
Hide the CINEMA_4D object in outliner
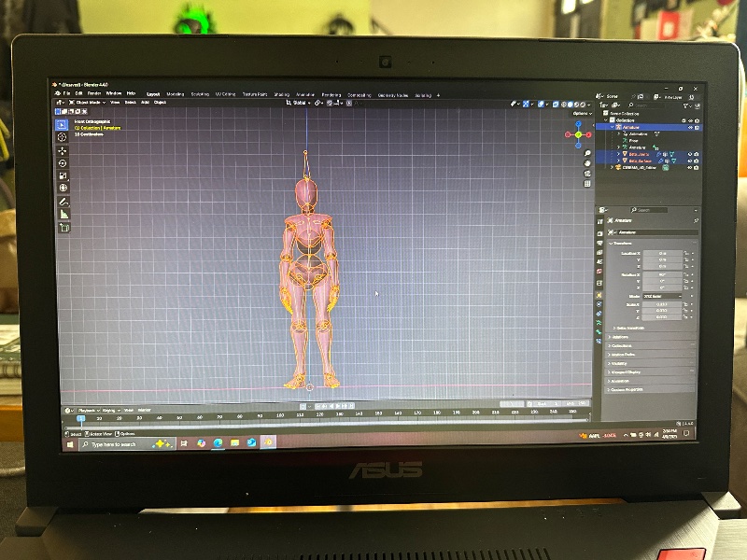(691, 168)
